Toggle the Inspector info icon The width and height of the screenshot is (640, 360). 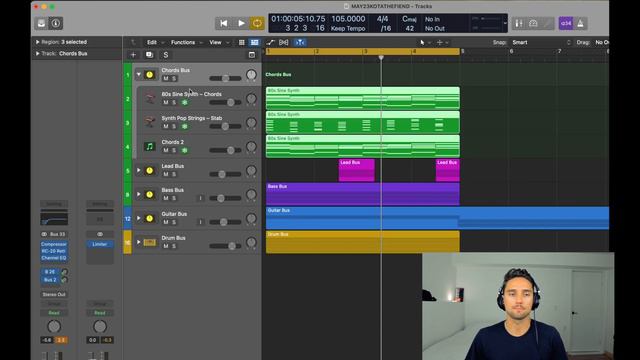56,23
